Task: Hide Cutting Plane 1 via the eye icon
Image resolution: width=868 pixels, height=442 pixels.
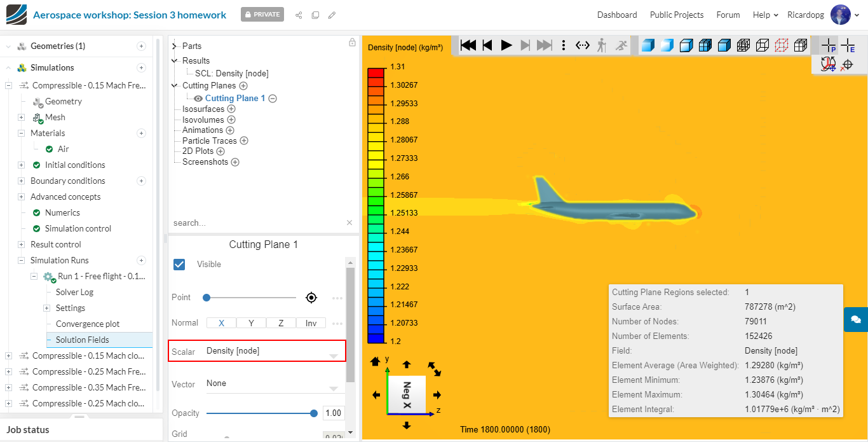Action: pyautogui.click(x=198, y=99)
